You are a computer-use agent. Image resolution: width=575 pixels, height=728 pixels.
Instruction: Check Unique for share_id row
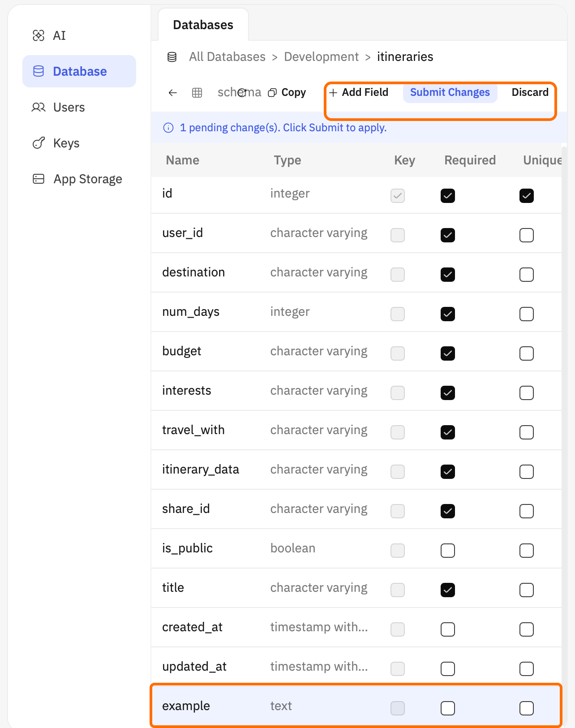tap(527, 511)
